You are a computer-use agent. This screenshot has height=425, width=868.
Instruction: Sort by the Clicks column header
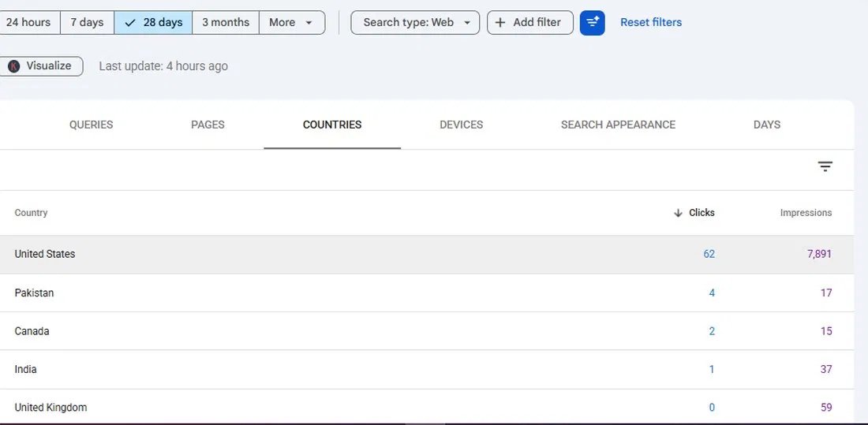point(702,213)
